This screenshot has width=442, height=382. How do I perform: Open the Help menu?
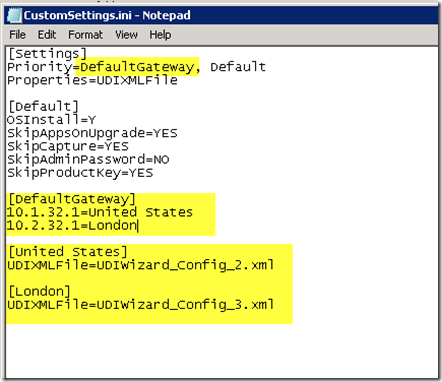[160, 35]
